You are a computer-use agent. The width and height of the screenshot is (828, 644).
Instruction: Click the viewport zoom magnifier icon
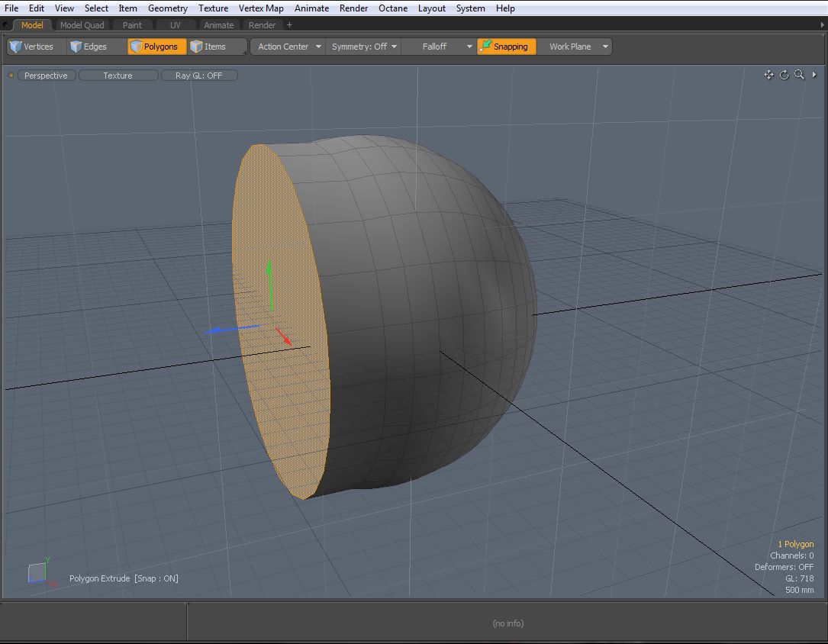pos(799,75)
